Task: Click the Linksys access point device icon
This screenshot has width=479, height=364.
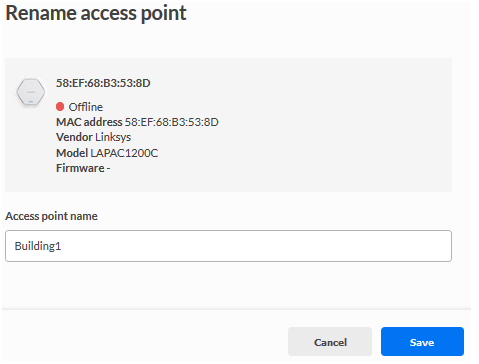Action: (31, 92)
